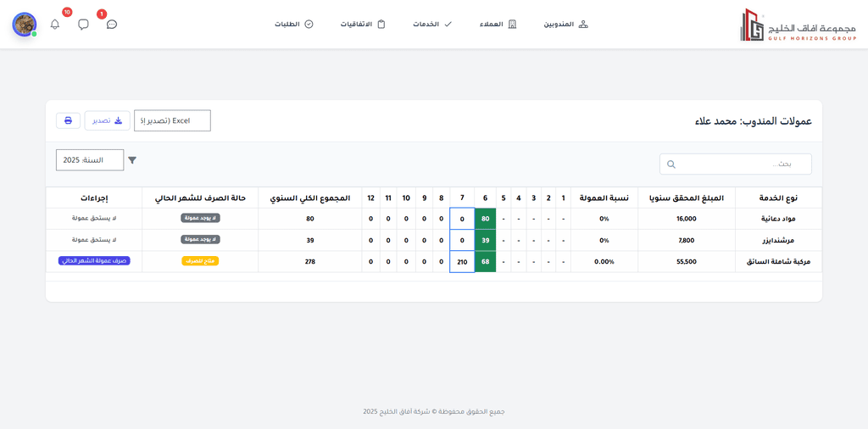The image size is (868, 429).
Task: Click the 0.00% commission rate cell
Action: pyautogui.click(x=604, y=261)
